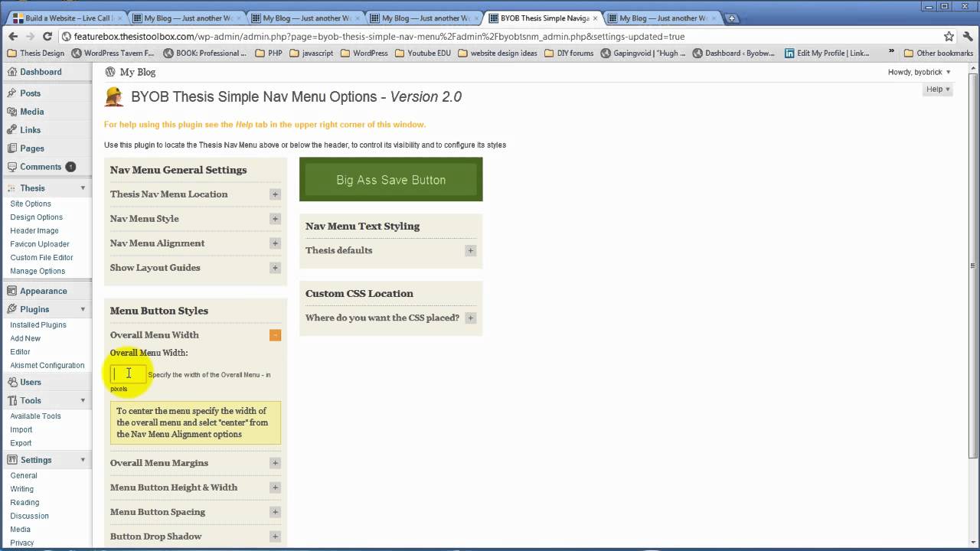Open Tools in the admin sidebar
This screenshot has height=551, width=980.
pos(30,400)
